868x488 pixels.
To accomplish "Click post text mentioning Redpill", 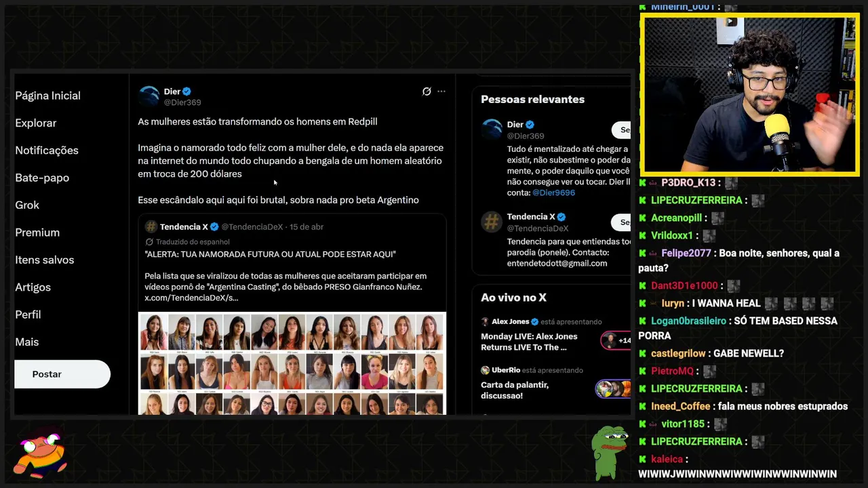I will coord(258,121).
